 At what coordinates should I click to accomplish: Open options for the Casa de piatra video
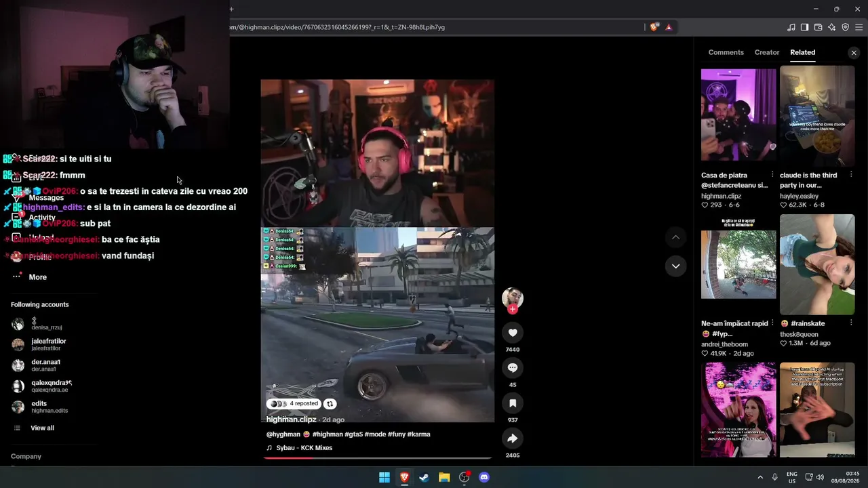pos(772,175)
